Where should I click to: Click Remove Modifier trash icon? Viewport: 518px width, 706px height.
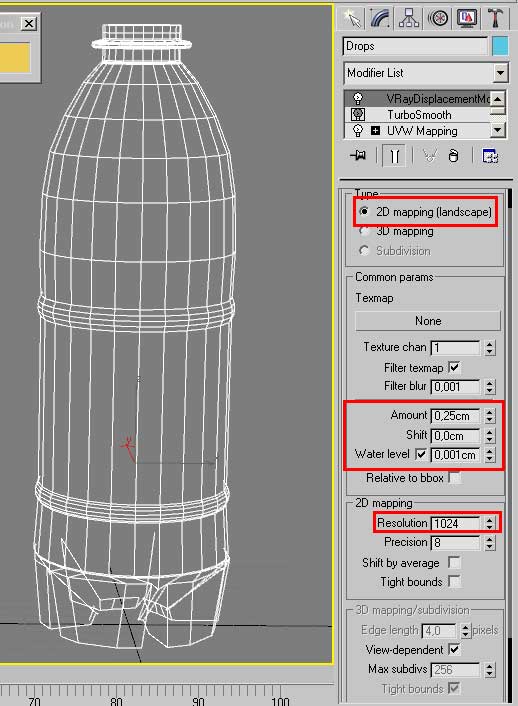[x=454, y=156]
